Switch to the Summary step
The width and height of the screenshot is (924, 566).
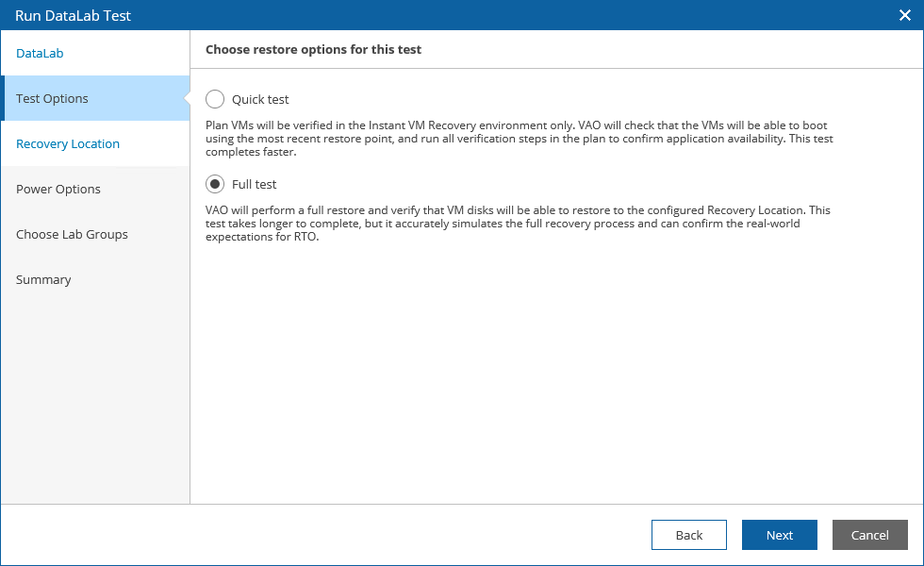point(43,280)
